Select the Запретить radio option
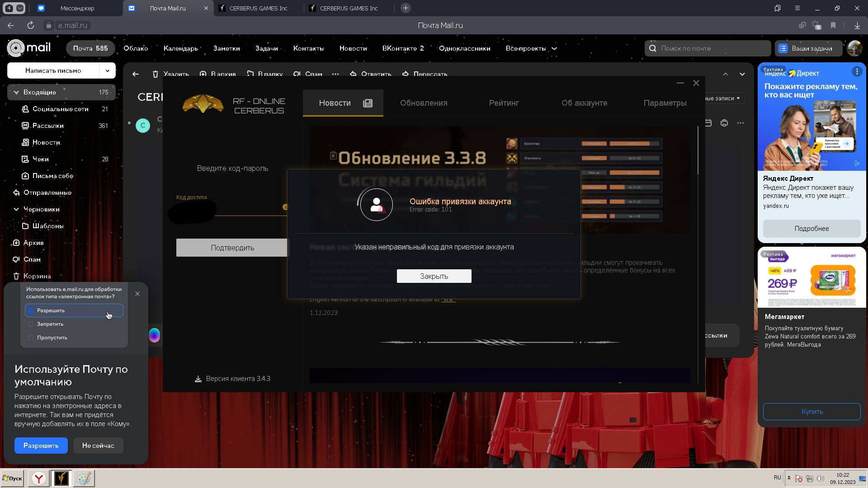Screen dimensions: 868x488 pyautogui.click(x=31, y=324)
